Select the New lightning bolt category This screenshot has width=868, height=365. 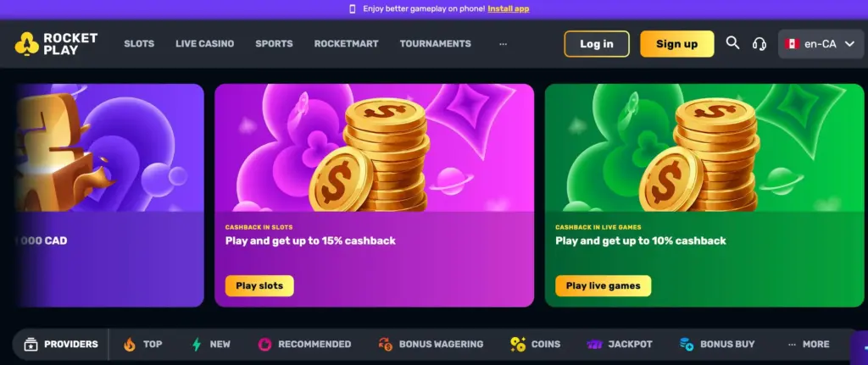[x=197, y=345]
